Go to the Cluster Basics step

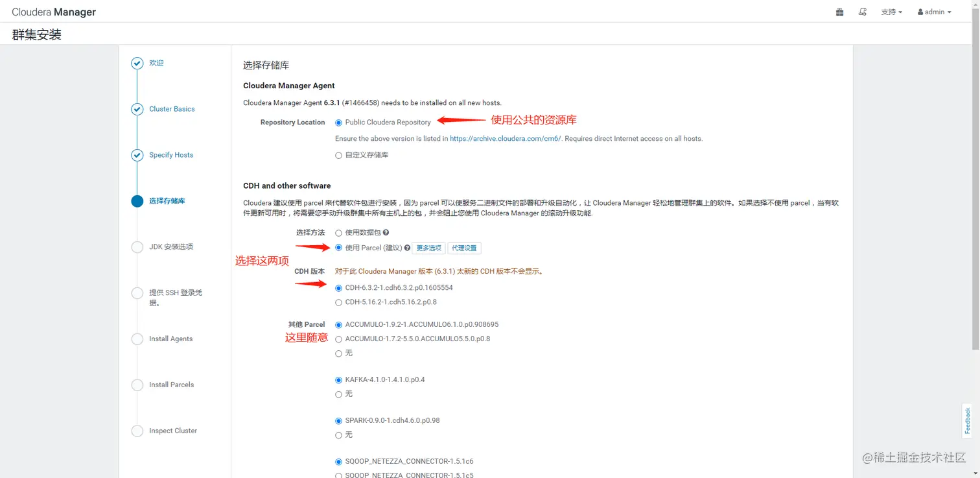point(172,109)
